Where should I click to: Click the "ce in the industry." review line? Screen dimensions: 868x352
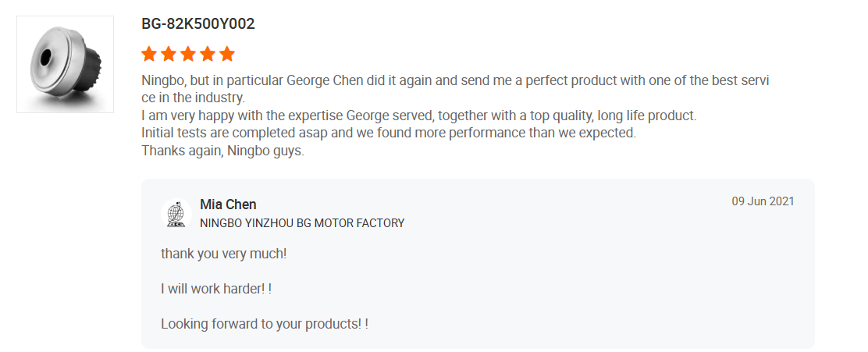pyautogui.click(x=193, y=98)
